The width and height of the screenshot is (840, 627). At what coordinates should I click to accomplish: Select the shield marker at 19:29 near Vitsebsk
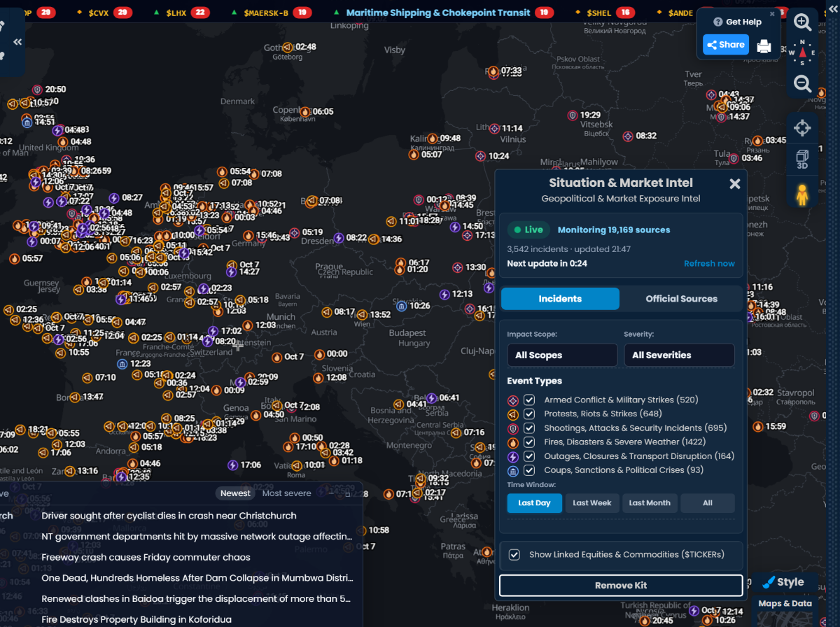coord(573,115)
